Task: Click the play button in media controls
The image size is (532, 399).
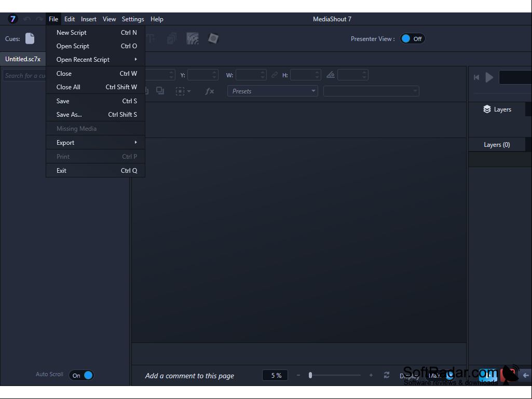Action: [489, 77]
